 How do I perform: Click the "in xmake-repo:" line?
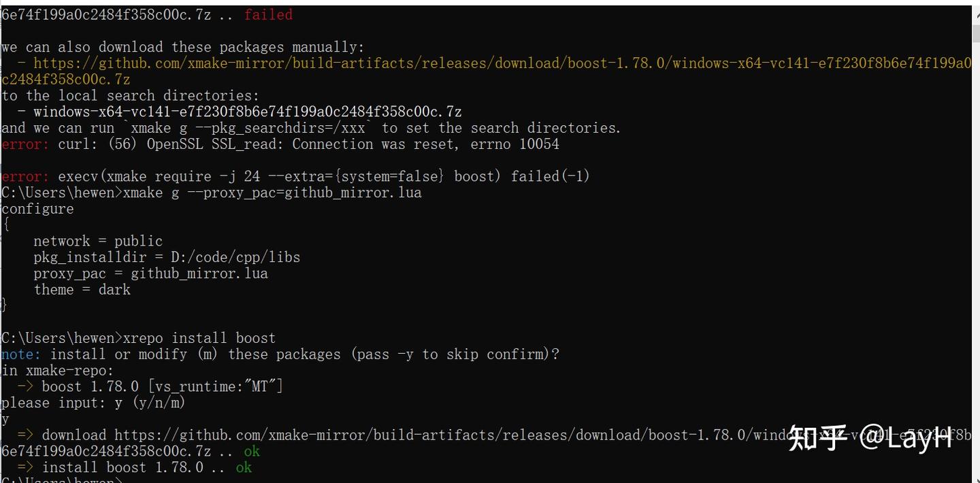[x=58, y=371]
